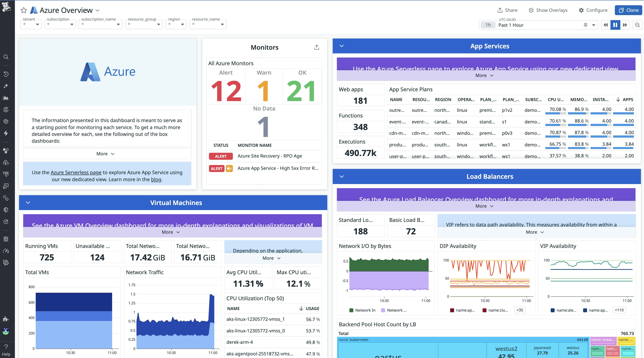644x358 pixels.
Task: Open the cloud dollar cost icon in sidebar
Action: point(6,162)
